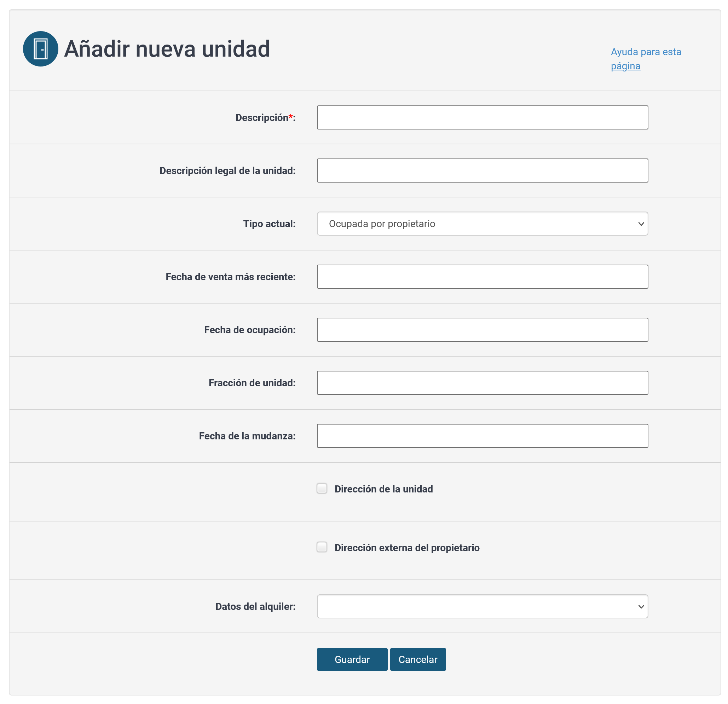Focus the Descripción input field
Viewport: 728px width, 704px height.
(483, 117)
